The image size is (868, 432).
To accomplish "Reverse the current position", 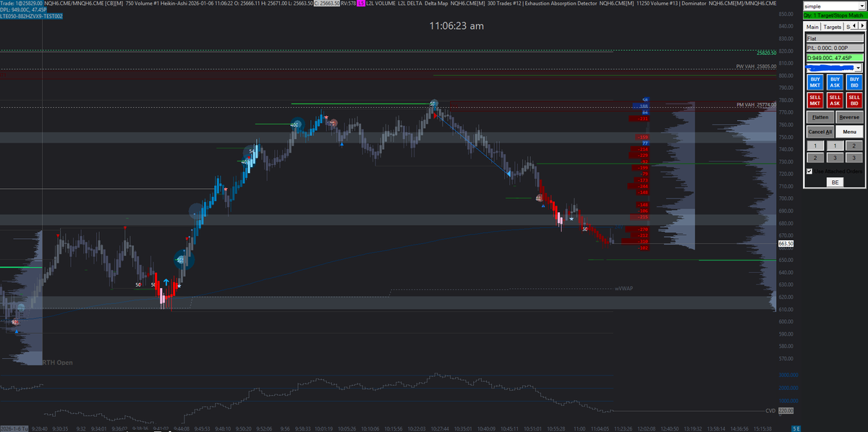I will 849,117.
